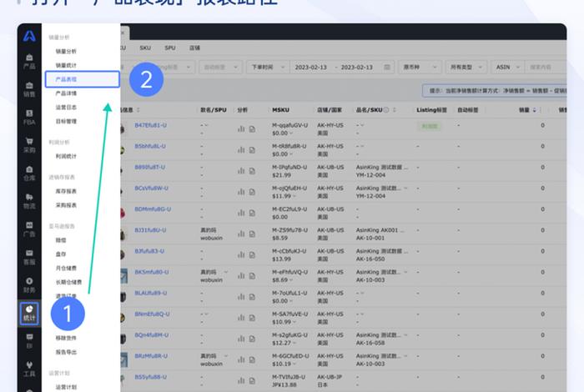Open document icon for BKSmfu80-U row
The height and width of the screenshot is (392, 584).
coord(252,276)
